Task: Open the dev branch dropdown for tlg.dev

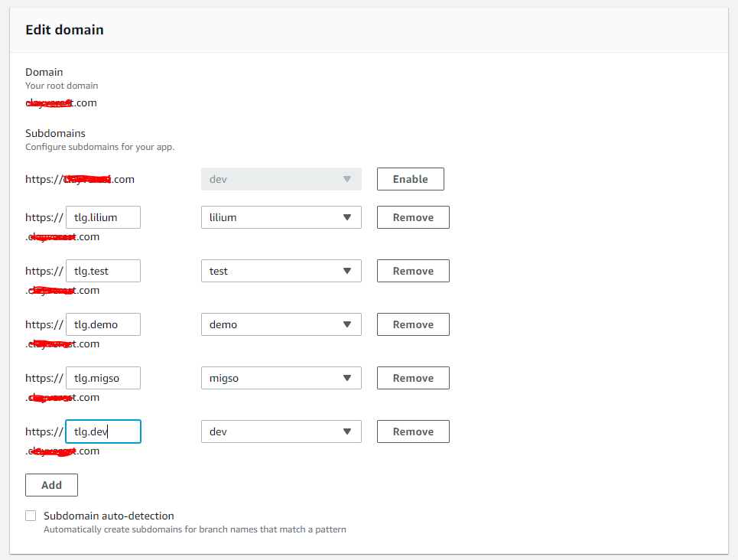Action: tap(281, 431)
